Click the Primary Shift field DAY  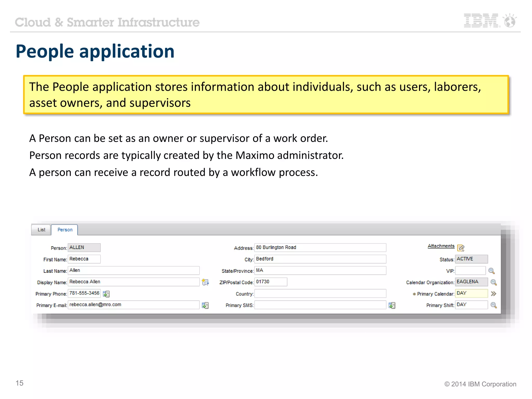[x=471, y=305]
